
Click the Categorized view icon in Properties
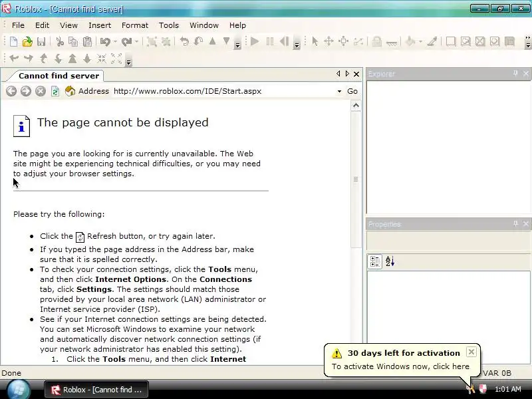375,261
